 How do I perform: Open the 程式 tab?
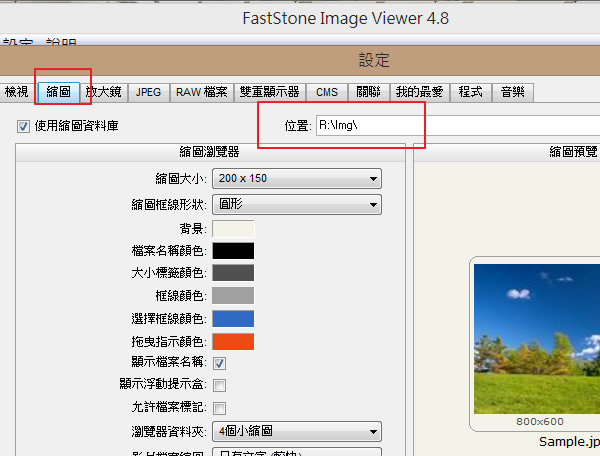pyautogui.click(x=471, y=92)
